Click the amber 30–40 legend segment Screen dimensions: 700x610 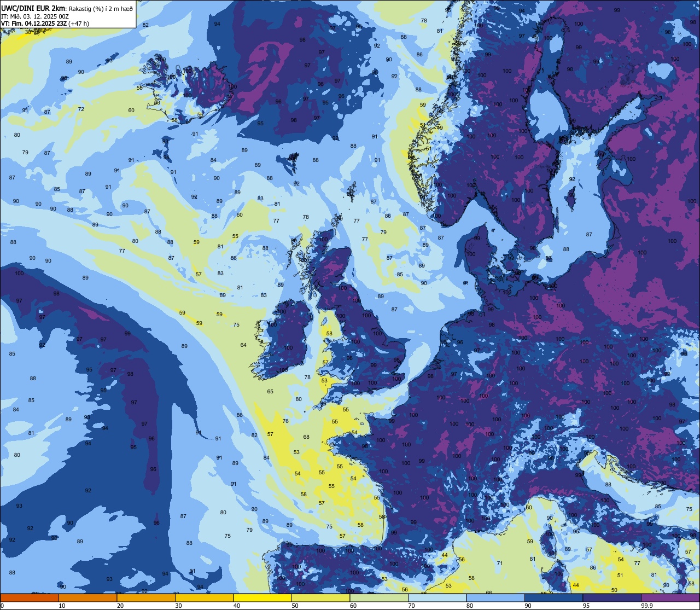pos(205,598)
